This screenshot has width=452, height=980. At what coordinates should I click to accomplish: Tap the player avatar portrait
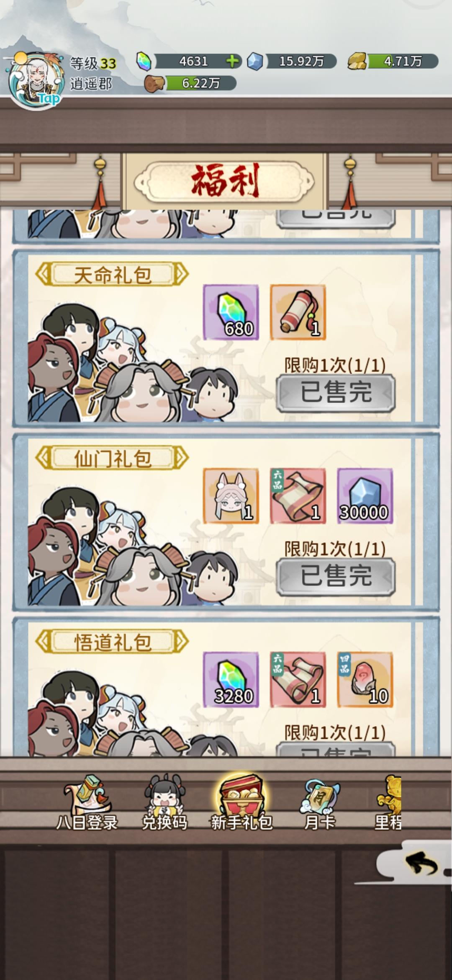37,82
